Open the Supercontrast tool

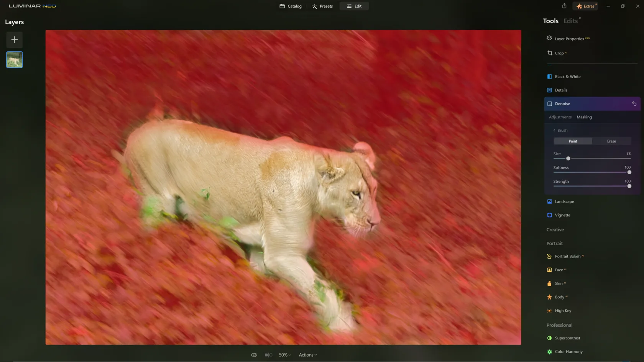tap(567, 338)
